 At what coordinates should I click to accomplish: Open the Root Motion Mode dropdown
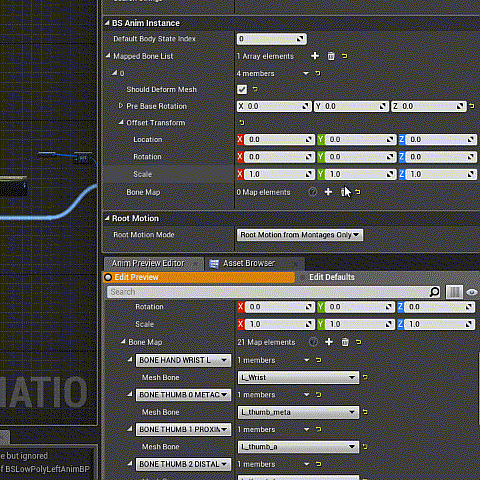pyautogui.click(x=300, y=235)
